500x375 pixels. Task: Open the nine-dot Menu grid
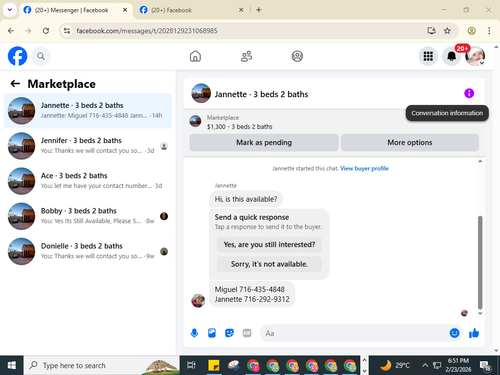pyautogui.click(x=428, y=56)
